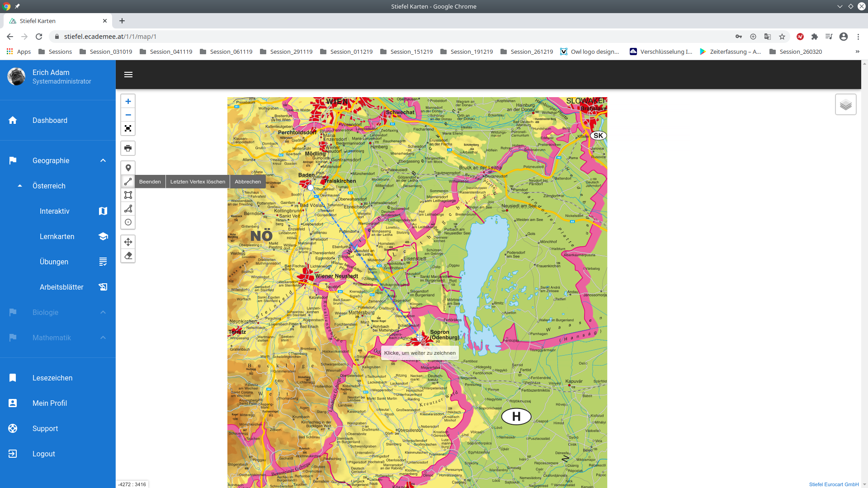
Task: Toggle the hamburger sidebar menu
Action: click(128, 75)
